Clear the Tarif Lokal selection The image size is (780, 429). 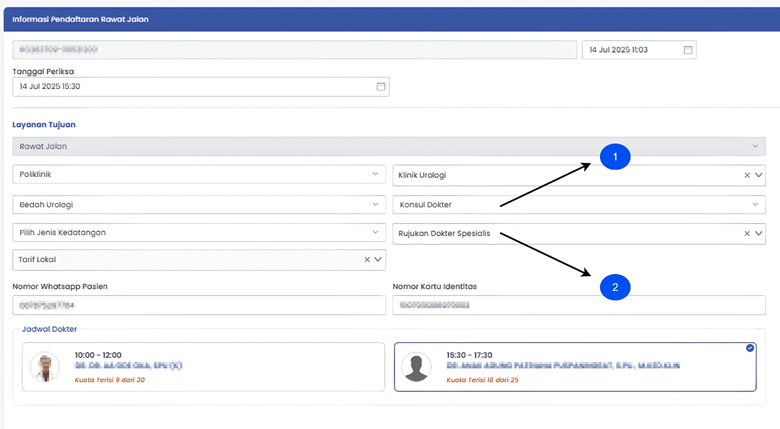coord(366,260)
